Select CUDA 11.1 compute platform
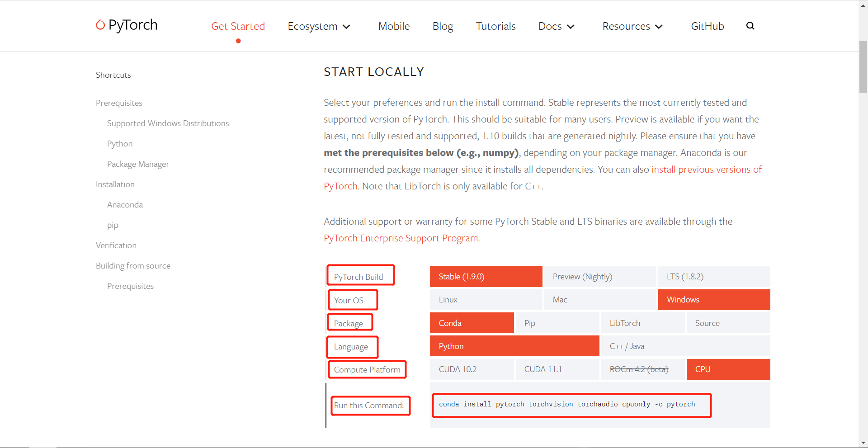Image resolution: width=868 pixels, height=448 pixels. 557,369
